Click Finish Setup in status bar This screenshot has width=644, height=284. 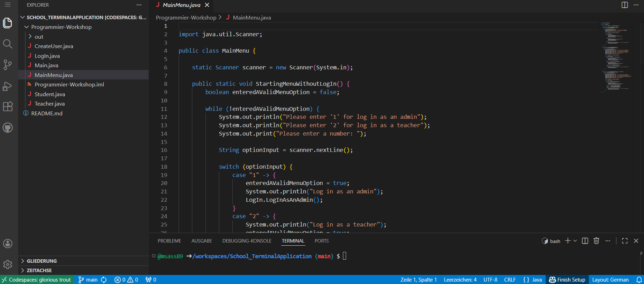coord(567,280)
